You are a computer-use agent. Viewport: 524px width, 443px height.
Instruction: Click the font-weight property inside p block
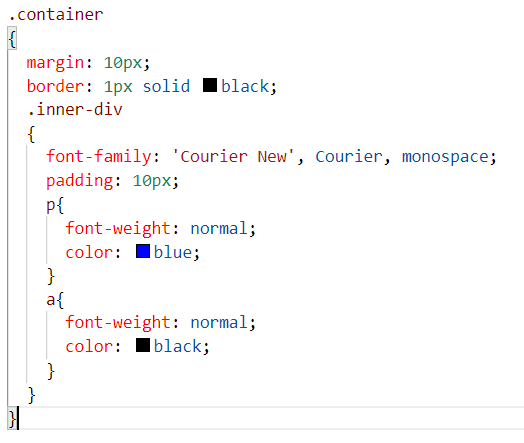(118, 229)
